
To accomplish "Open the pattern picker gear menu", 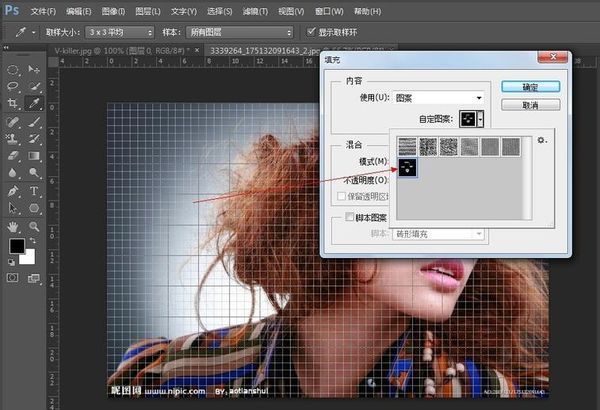I will [x=541, y=141].
